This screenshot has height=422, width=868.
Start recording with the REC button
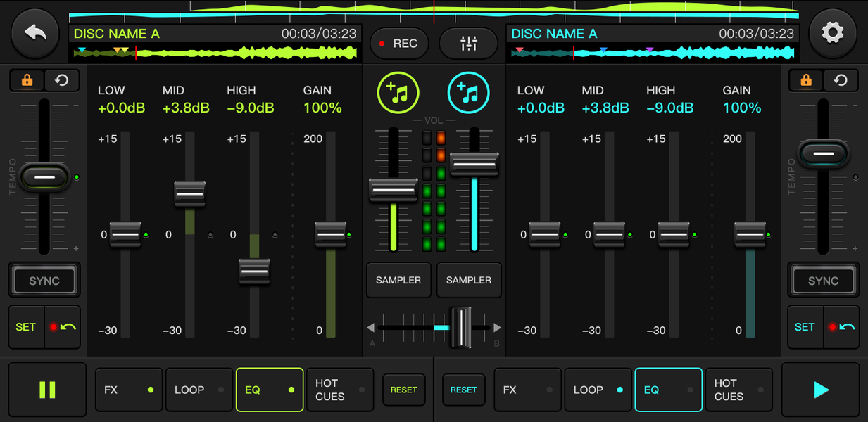399,43
